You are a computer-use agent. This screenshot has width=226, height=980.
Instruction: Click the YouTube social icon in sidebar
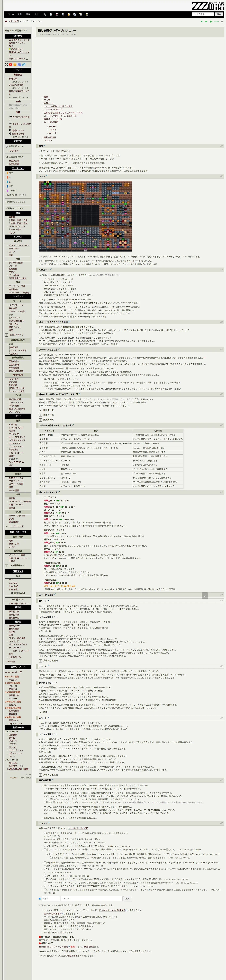(x=10, y=65)
